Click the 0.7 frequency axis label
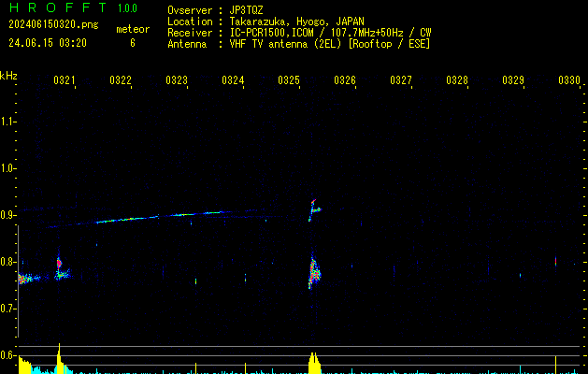588x374 pixels. tap(8, 309)
